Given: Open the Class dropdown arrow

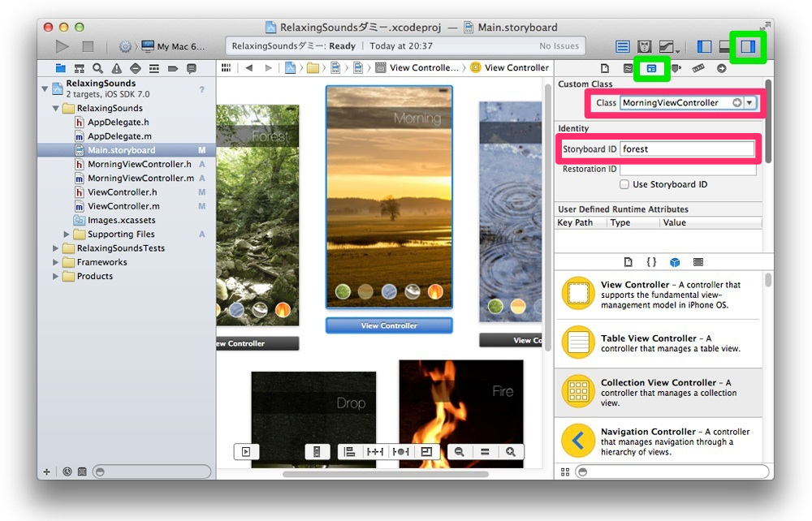Looking at the screenshot, I should click(x=749, y=103).
